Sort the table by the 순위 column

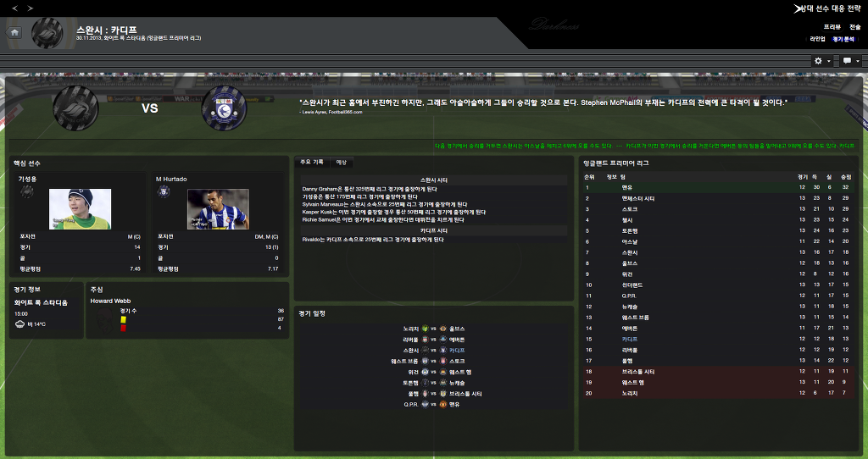[x=589, y=177]
